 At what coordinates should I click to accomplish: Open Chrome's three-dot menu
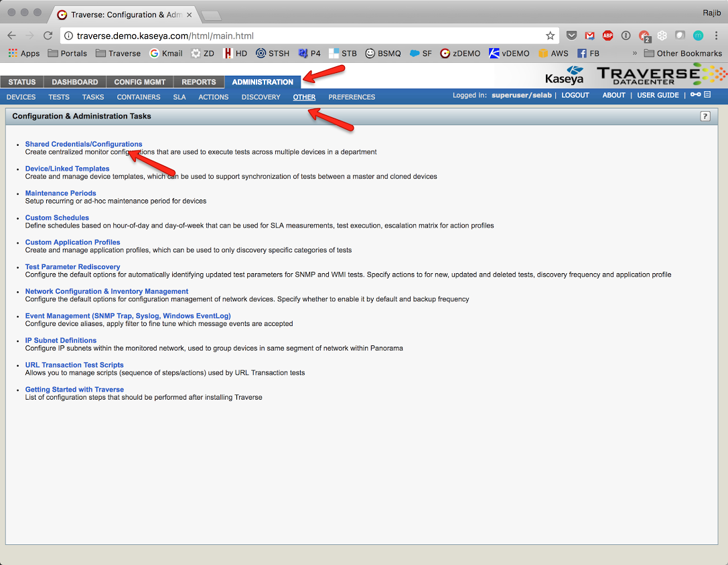point(717,35)
